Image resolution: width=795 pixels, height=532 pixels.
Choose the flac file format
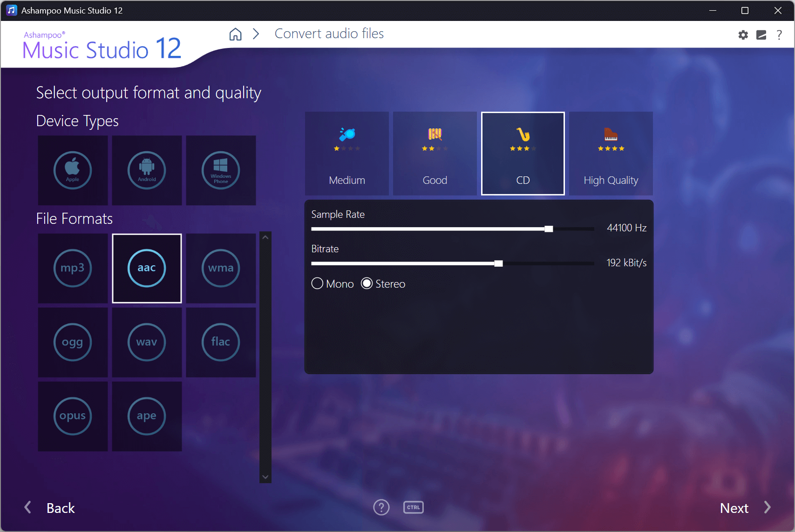[x=221, y=342]
